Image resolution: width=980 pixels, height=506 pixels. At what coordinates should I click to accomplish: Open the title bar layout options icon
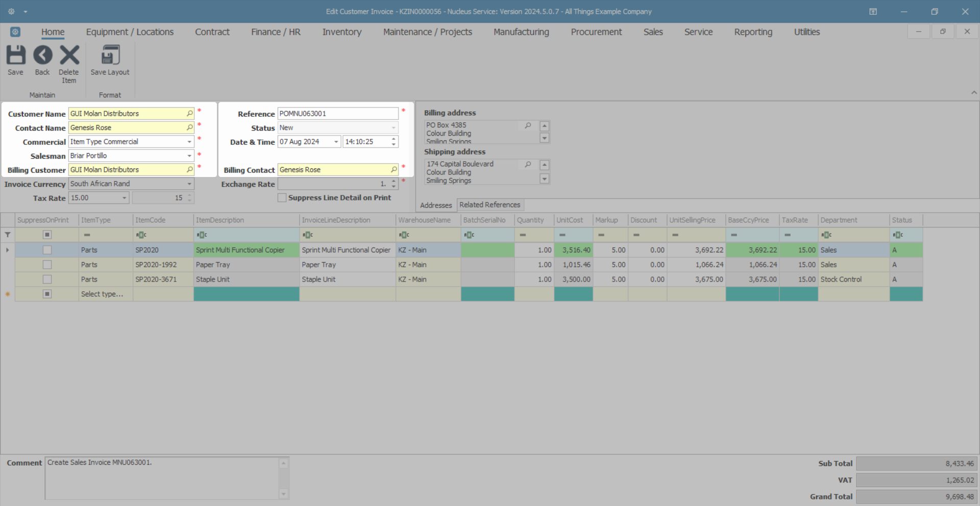coord(873,11)
